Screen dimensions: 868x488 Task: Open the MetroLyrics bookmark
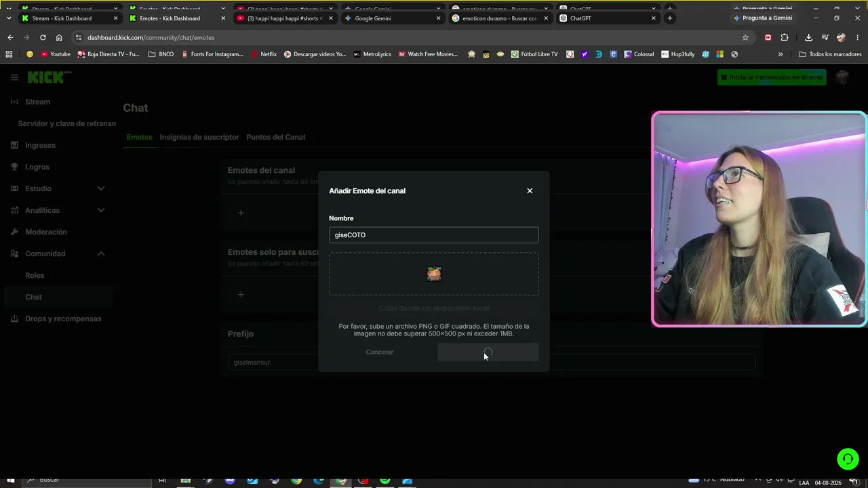(x=372, y=54)
